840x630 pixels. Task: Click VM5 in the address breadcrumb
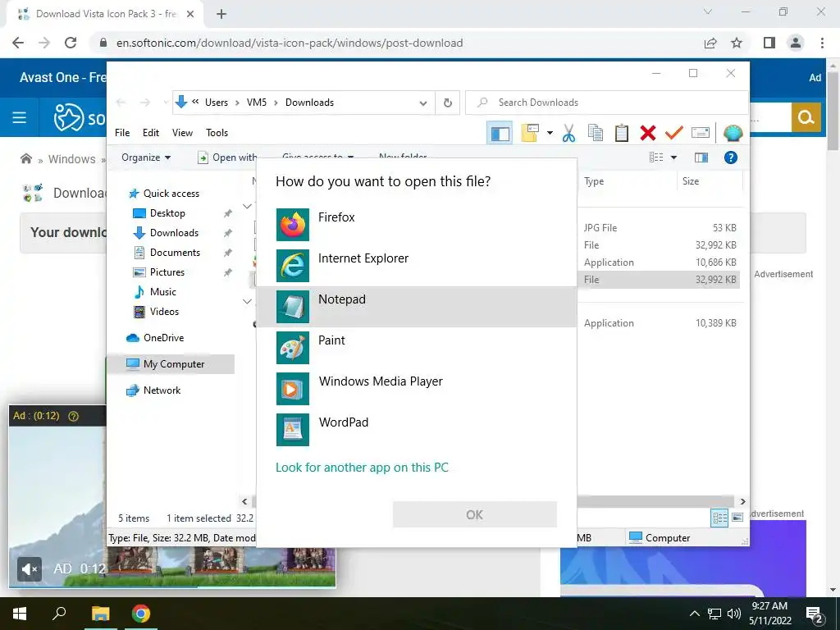click(257, 103)
